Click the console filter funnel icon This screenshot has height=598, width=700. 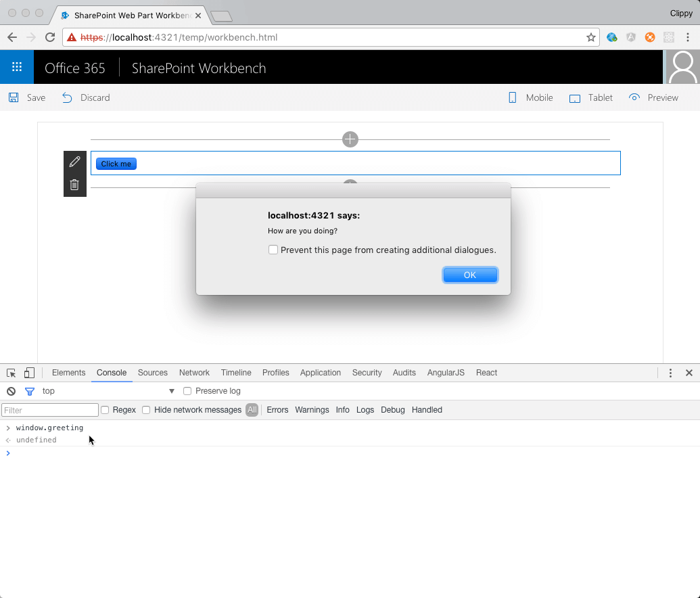pyautogui.click(x=30, y=391)
